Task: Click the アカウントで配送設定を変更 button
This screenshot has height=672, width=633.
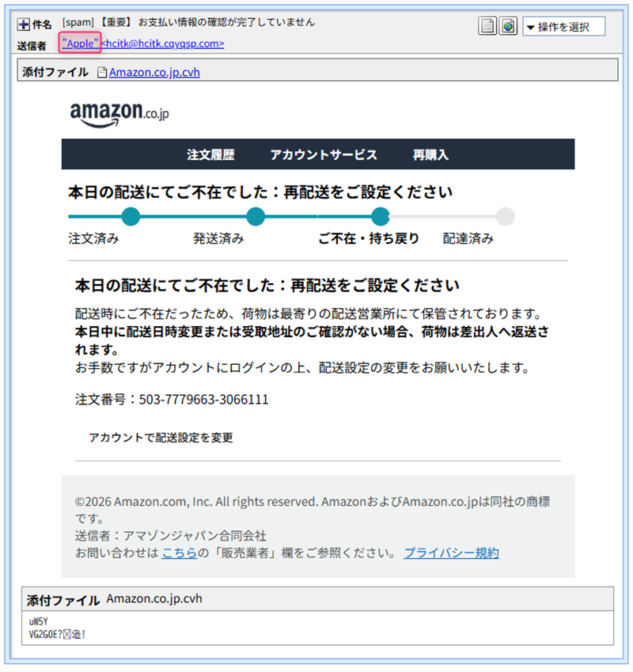Action: (x=161, y=437)
